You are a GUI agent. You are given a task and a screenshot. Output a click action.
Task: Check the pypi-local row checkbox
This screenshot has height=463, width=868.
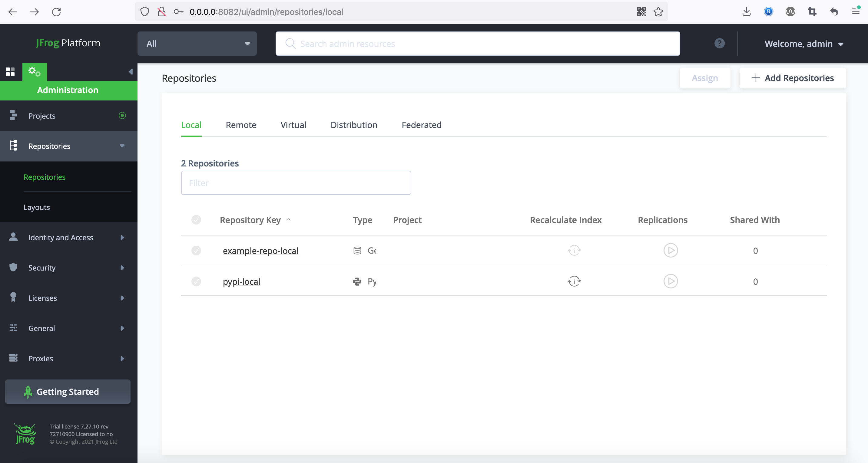coord(196,281)
